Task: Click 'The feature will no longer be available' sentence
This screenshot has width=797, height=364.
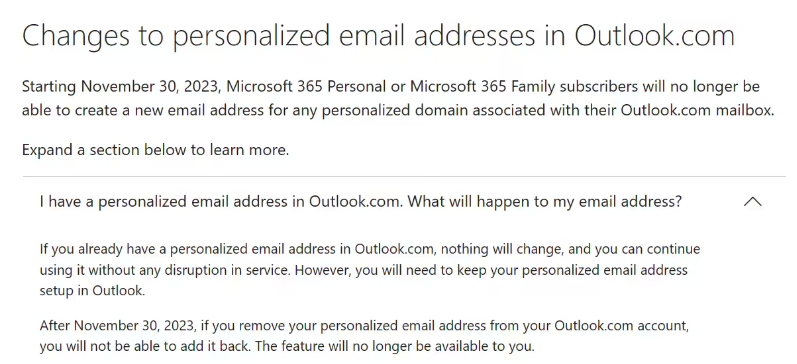Action: pos(395,347)
